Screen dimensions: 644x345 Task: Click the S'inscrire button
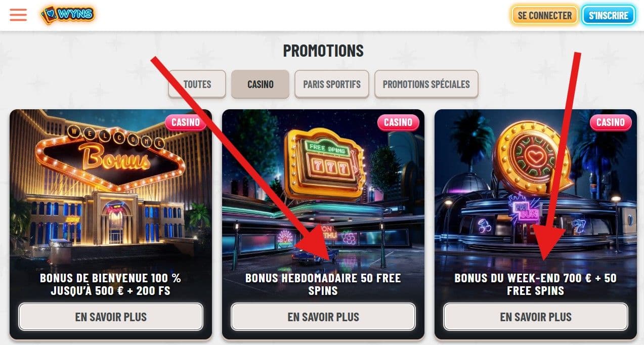[608, 15]
